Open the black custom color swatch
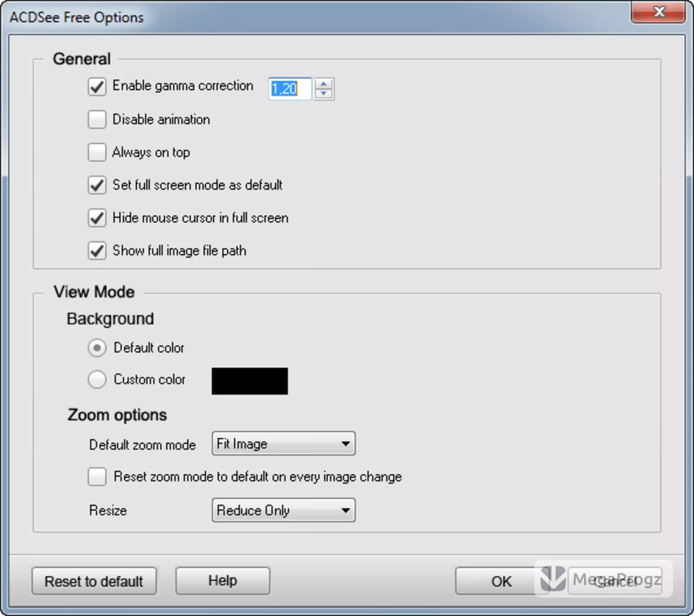Image resolution: width=694 pixels, height=616 pixels. pyautogui.click(x=250, y=381)
